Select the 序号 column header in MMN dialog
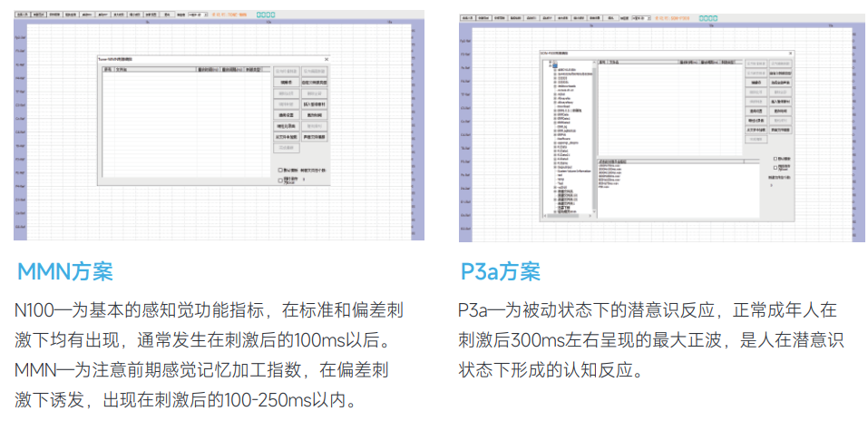The image size is (868, 421). coord(109,70)
